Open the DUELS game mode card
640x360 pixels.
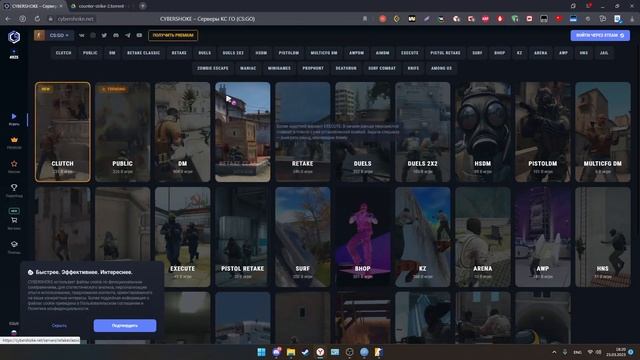[362, 132]
